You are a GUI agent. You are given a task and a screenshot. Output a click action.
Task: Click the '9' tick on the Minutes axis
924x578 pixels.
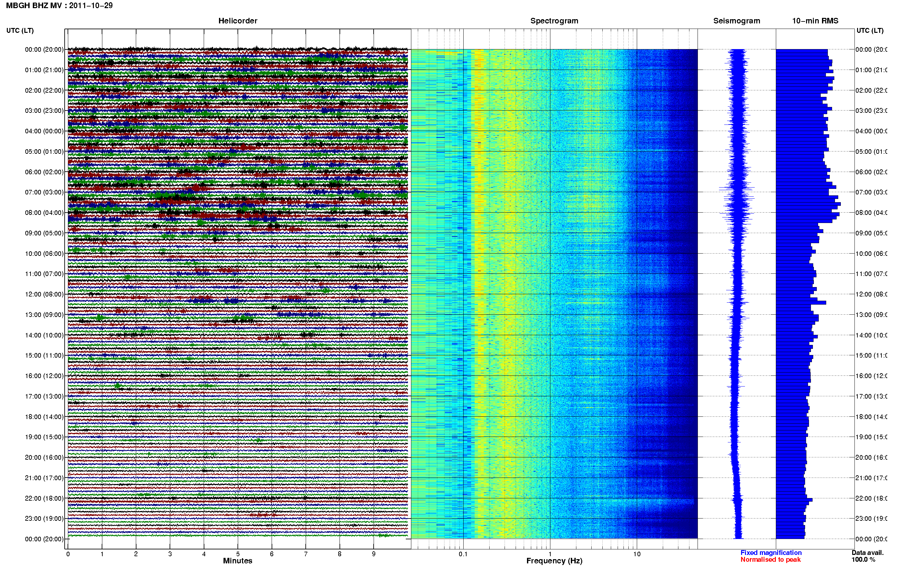(x=374, y=554)
